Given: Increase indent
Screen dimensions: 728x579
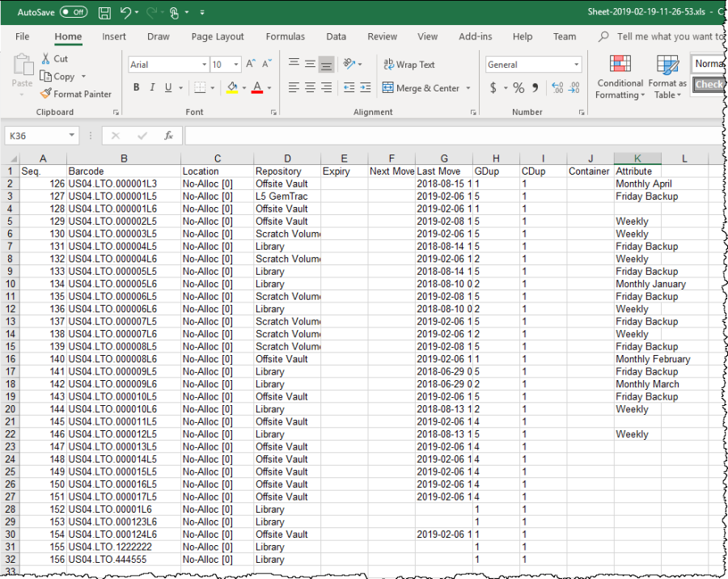Looking at the screenshot, I should (x=366, y=87).
